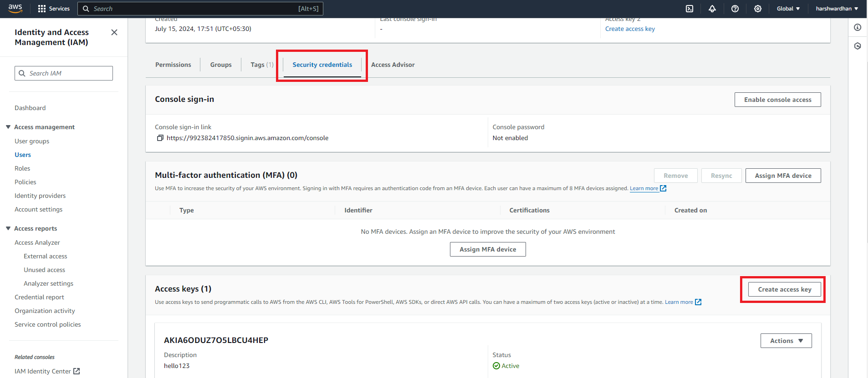Viewport: 868px width, 378px height.
Task: Open the Actions dropdown for access key
Action: coord(786,341)
